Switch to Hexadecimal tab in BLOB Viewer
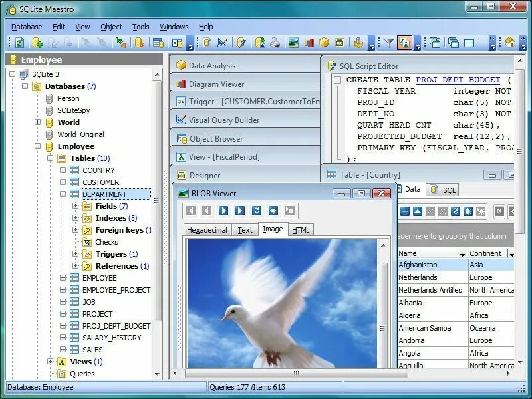Viewport: 532px width, 399px height. pos(207,230)
